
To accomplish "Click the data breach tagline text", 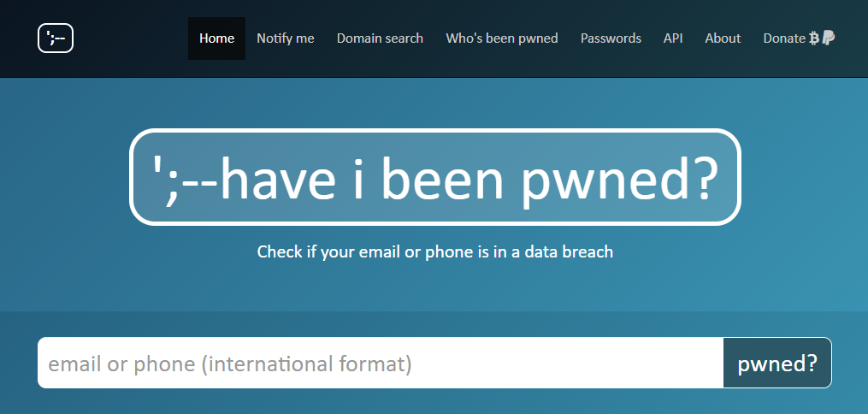I will pos(434,252).
